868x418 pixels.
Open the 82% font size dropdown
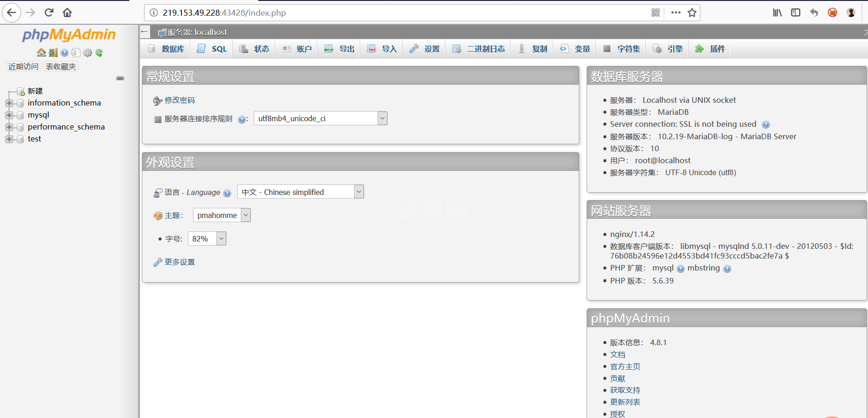click(207, 239)
